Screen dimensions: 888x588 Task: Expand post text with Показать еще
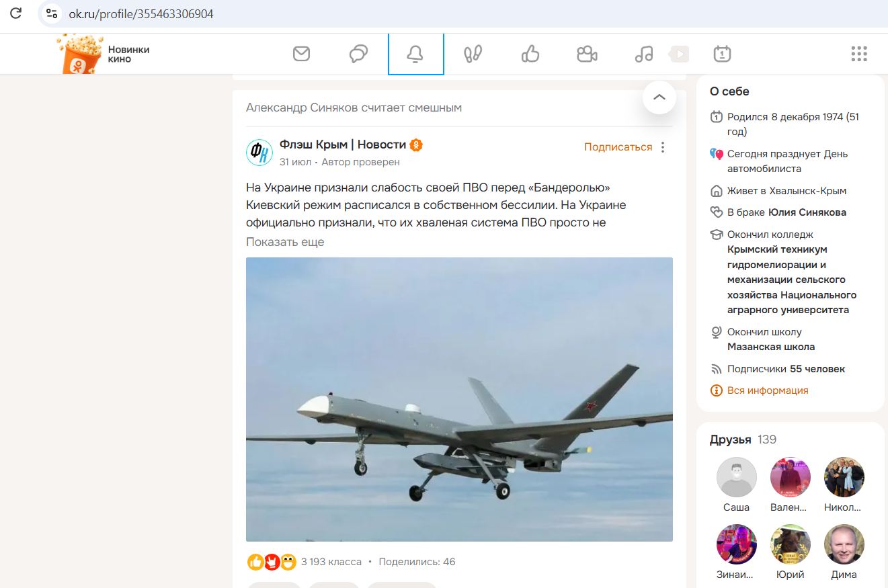click(285, 242)
